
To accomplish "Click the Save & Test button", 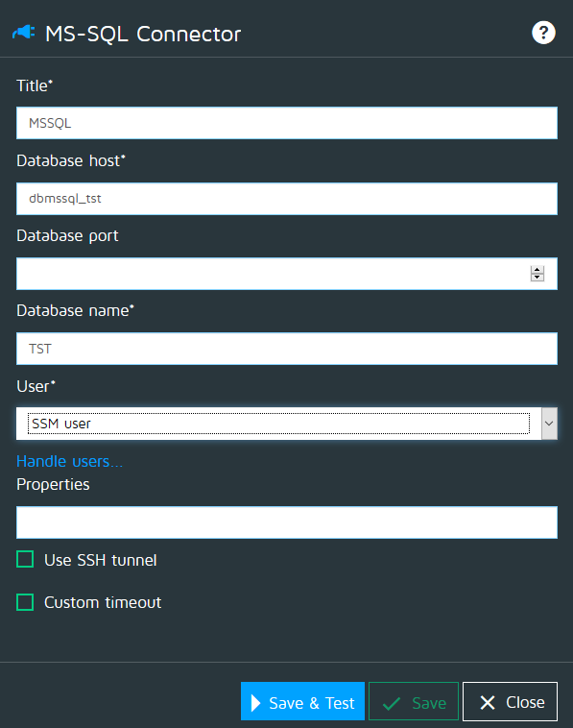I will click(x=302, y=701).
